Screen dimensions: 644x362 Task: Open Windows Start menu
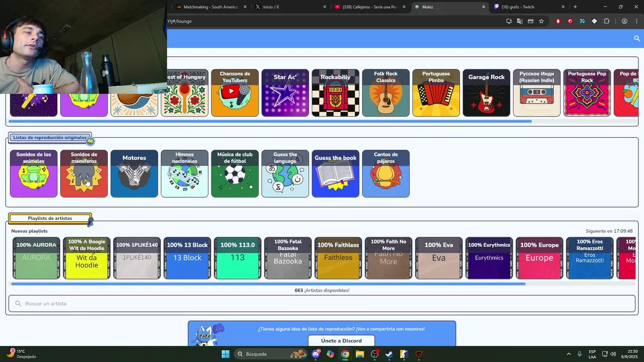tap(225, 354)
